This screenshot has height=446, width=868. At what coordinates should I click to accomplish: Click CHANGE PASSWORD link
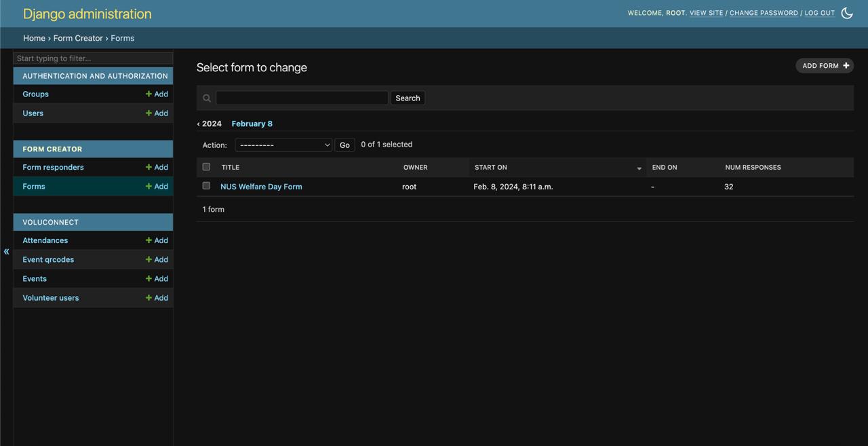(764, 13)
